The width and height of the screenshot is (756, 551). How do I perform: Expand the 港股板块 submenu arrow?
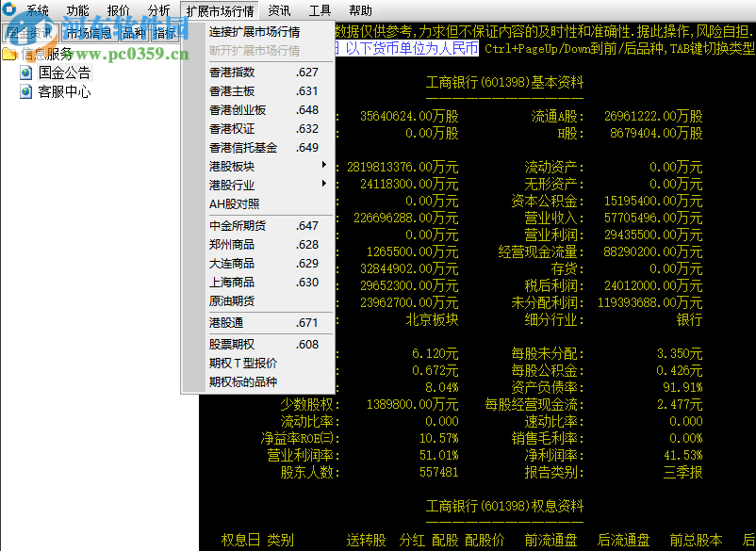point(324,165)
